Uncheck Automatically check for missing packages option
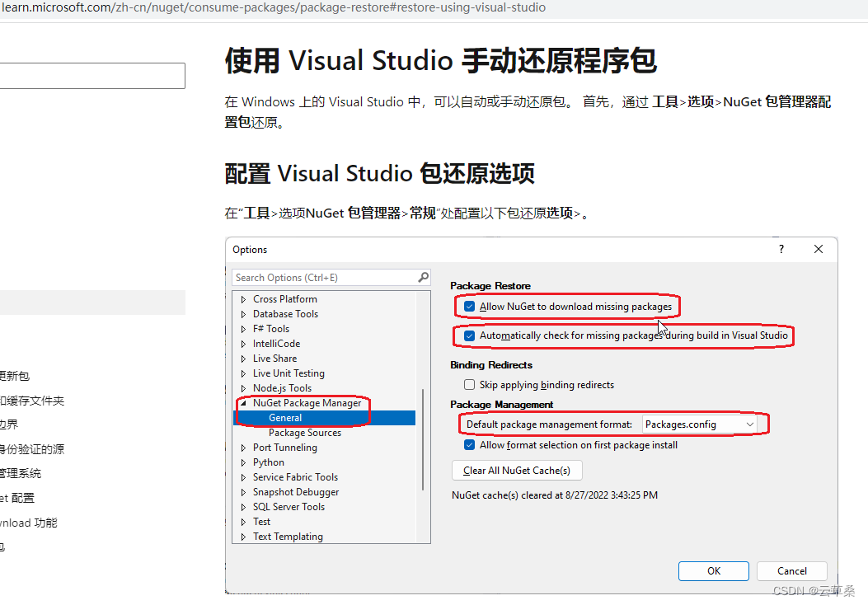This screenshot has height=605, width=868. tap(469, 335)
